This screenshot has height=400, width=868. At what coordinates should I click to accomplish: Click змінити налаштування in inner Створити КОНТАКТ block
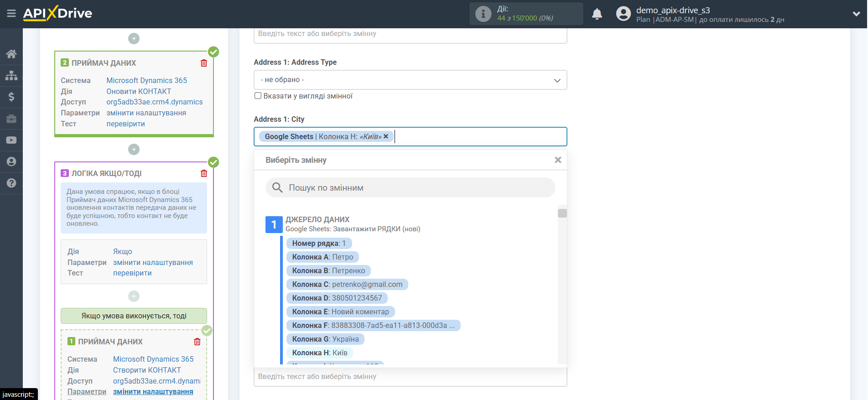click(153, 391)
